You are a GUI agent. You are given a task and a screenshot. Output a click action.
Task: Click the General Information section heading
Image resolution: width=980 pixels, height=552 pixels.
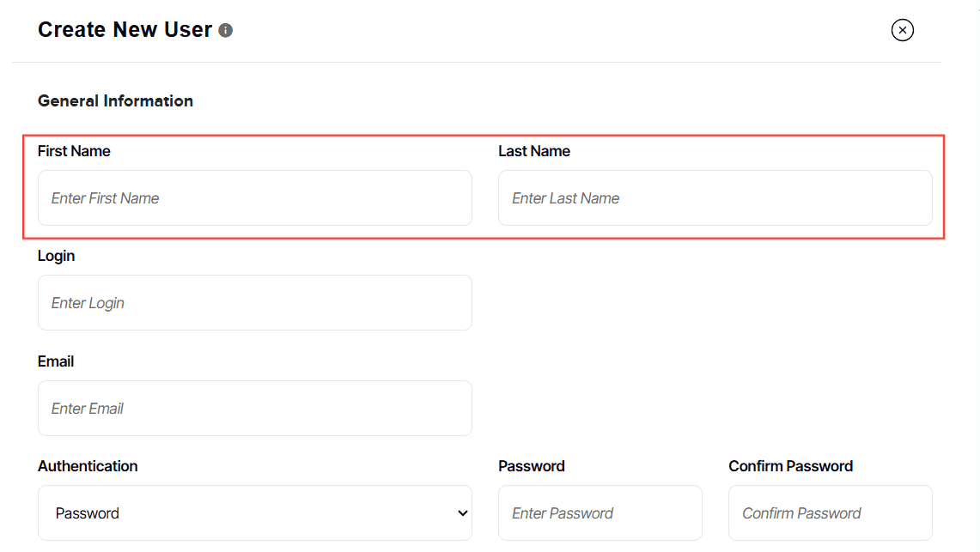point(115,101)
